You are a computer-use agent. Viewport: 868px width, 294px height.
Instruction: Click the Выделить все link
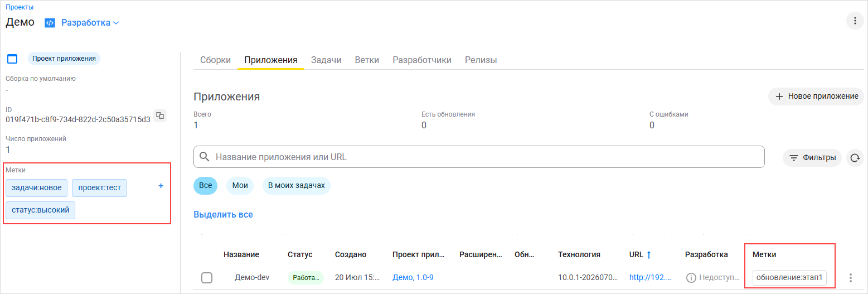click(223, 214)
